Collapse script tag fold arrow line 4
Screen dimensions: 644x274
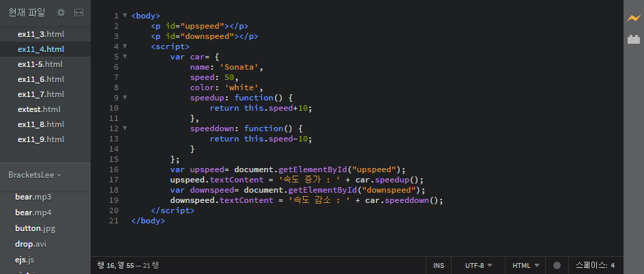pyautogui.click(x=125, y=46)
